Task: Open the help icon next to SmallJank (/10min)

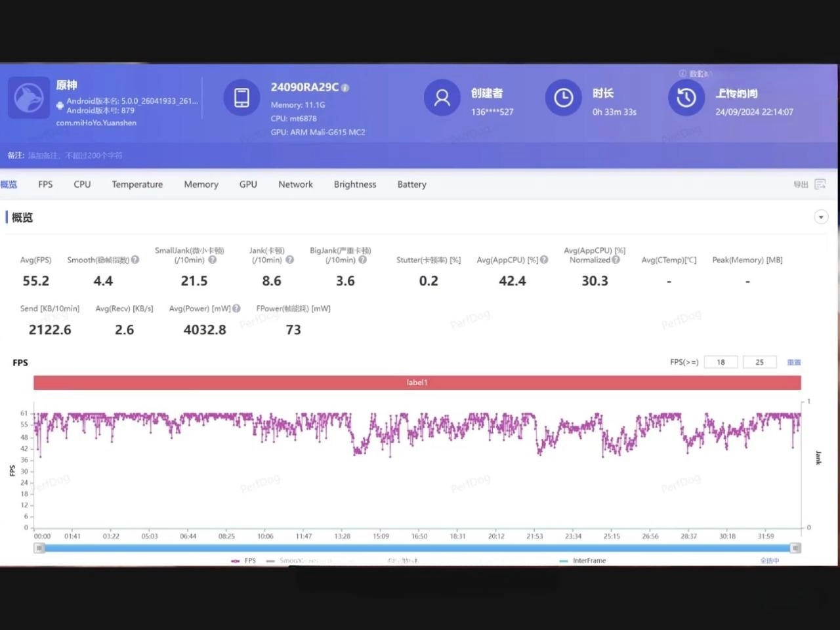Action: click(x=212, y=260)
